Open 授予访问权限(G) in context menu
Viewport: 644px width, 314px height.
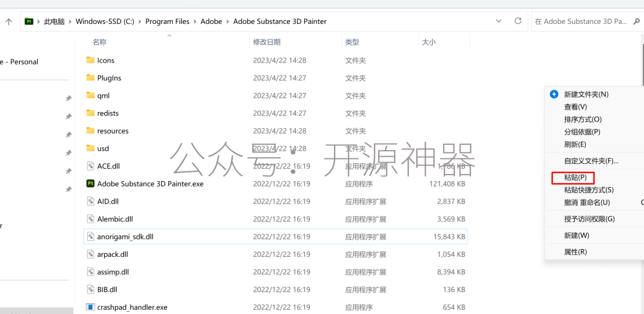tap(589, 219)
